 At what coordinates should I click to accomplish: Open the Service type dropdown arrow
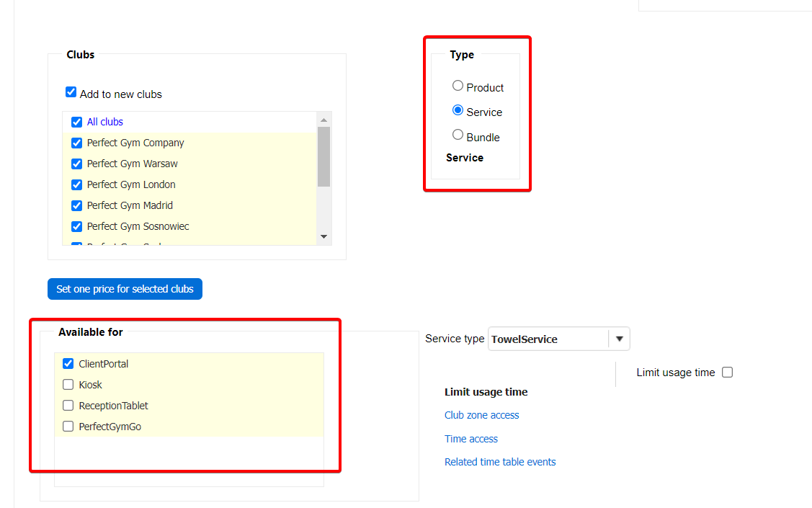(x=619, y=339)
